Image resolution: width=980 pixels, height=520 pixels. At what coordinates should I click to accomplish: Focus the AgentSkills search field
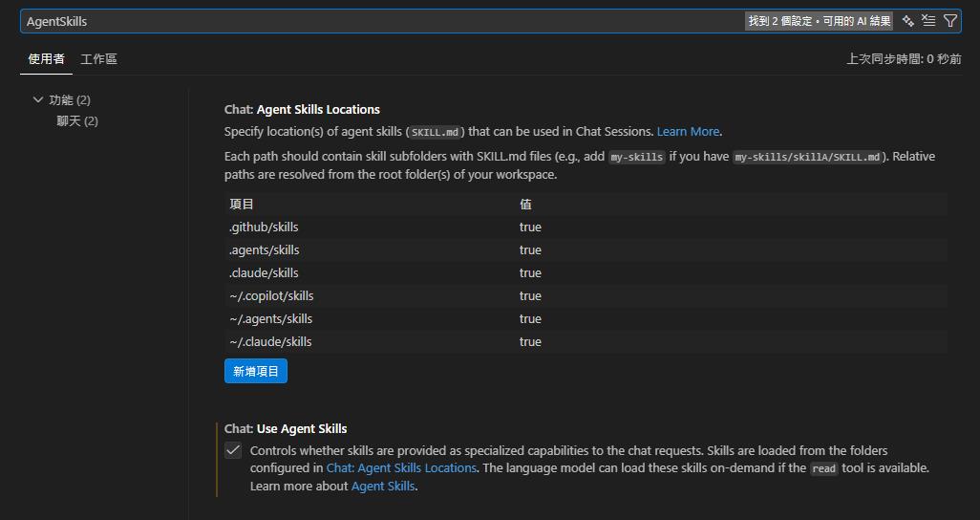pyautogui.click(x=382, y=21)
